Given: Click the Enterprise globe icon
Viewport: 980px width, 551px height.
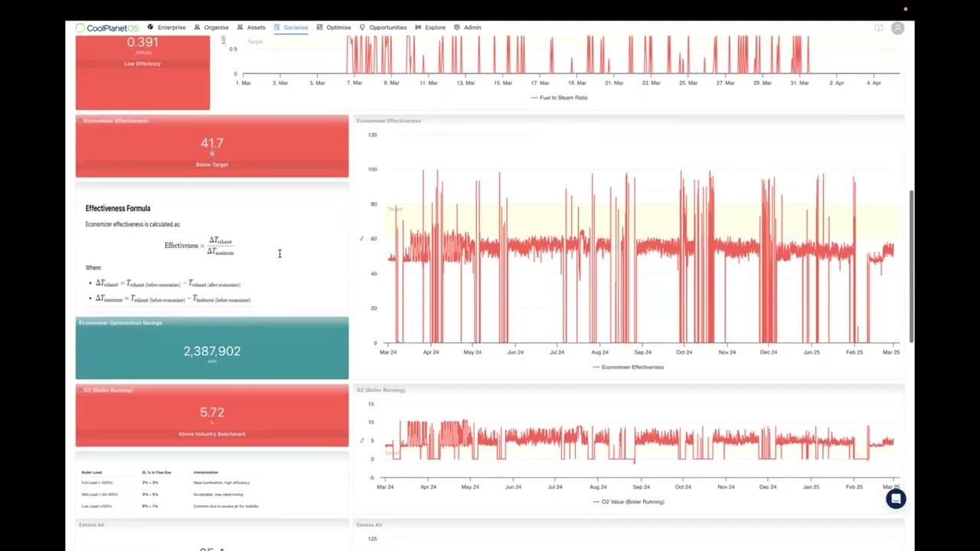Looking at the screenshot, I should click(151, 28).
